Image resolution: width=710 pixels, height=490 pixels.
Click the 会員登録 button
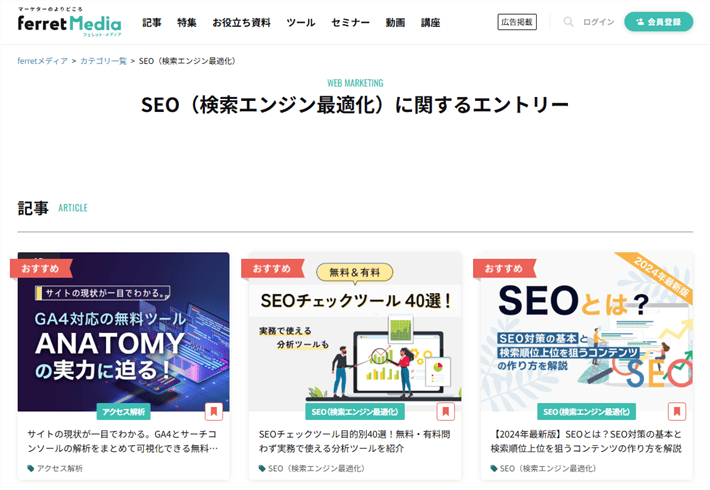pyautogui.click(x=658, y=22)
